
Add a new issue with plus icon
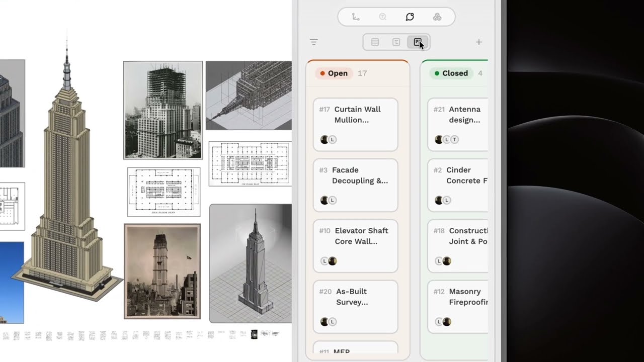[x=479, y=42]
